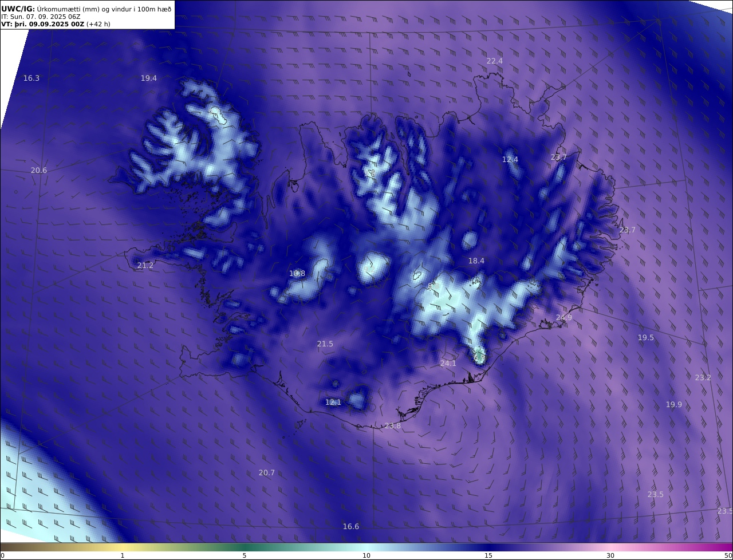The height and width of the screenshot is (560, 733).
Task: Click the 15 tick on the color scale
Action: pos(488,555)
